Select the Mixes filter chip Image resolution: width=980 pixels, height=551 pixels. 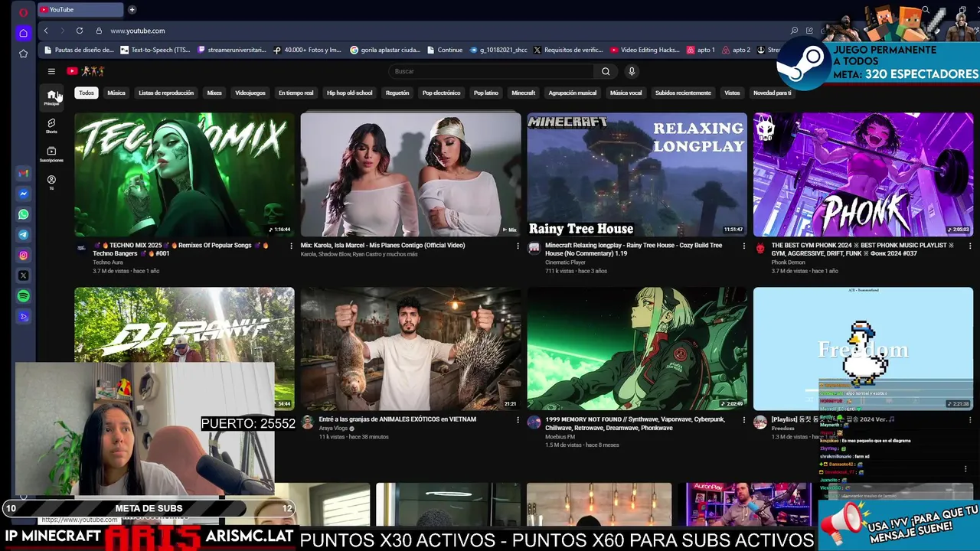tap(214, 93)
